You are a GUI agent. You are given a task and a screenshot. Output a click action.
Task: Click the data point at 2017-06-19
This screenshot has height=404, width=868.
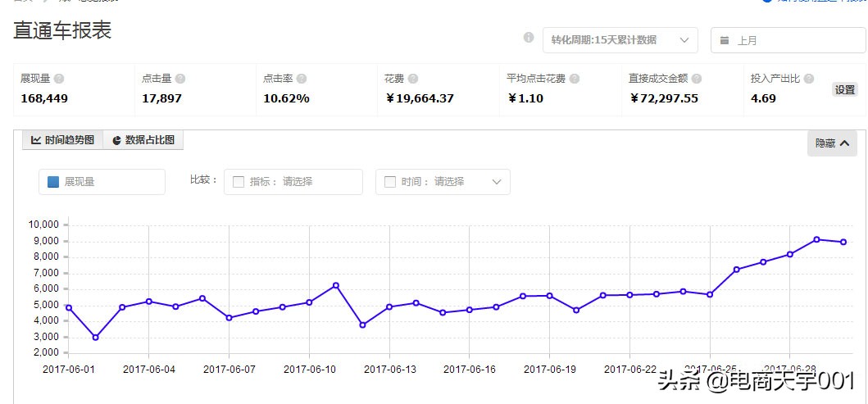[x=549, y=296]
